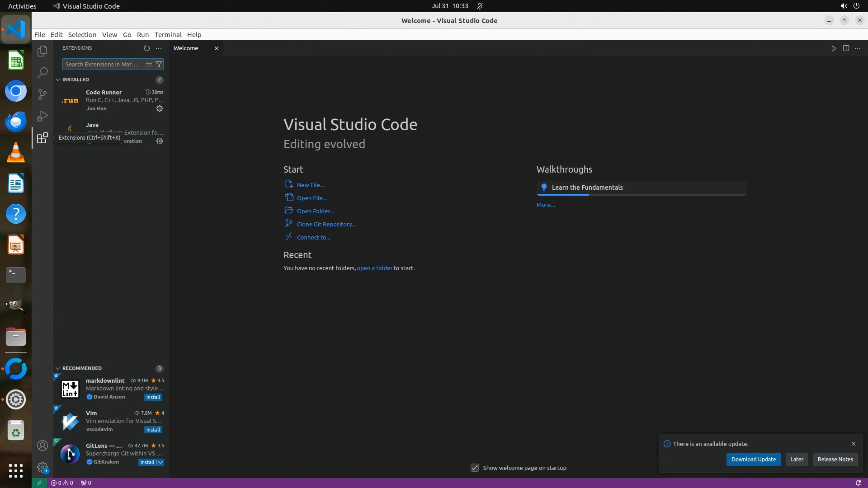Screen dimensions: 868x488
Task: Click the Download Update button
Action: pos(753,459)
